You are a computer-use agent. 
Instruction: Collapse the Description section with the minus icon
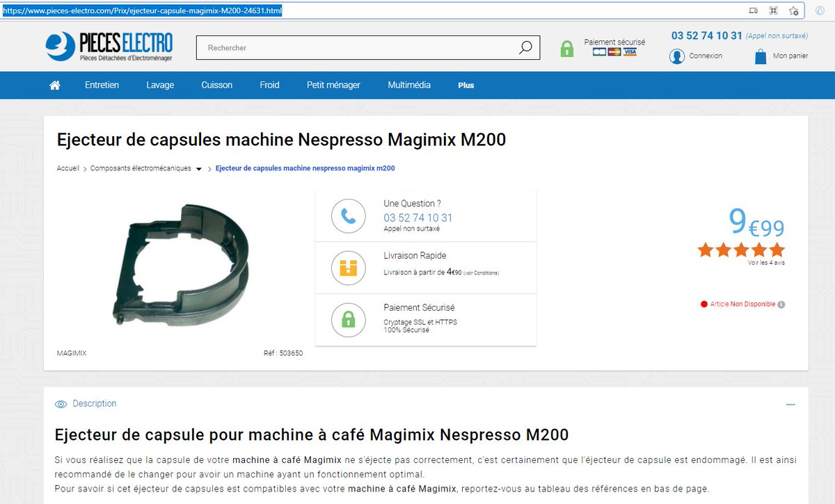(x=790, y=404)
